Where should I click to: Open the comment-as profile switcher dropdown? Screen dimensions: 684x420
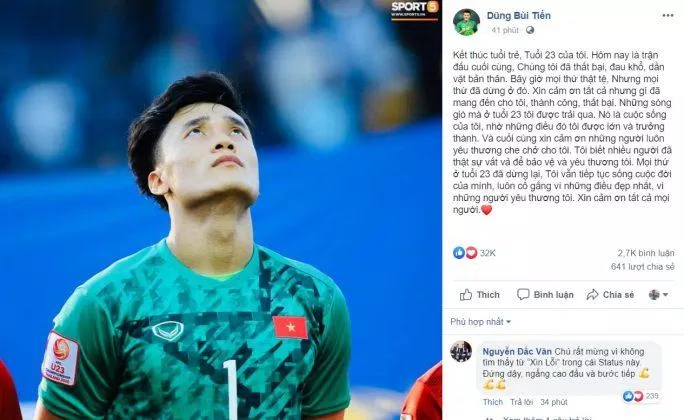pyautogui.click(x=658, y=295)
